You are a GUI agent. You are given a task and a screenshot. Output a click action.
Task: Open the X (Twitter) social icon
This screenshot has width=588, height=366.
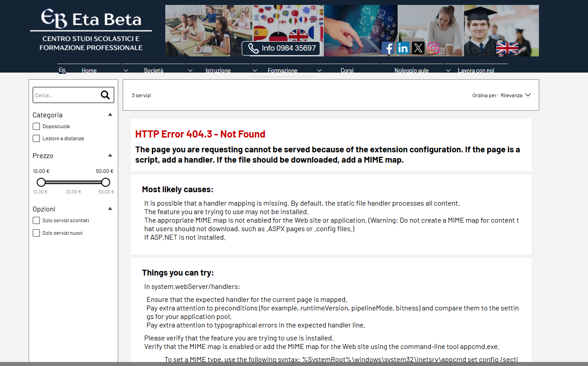(418, 48)
